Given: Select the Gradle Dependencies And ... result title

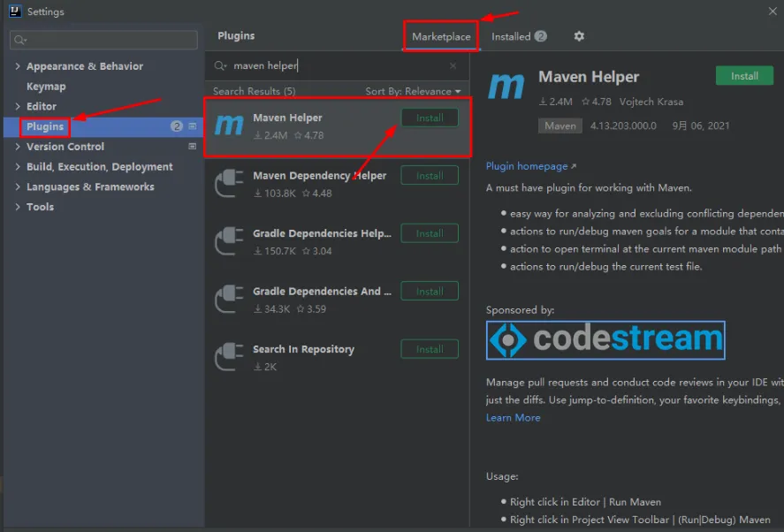Looking at the screenshot, I should (x=322, y=291).
